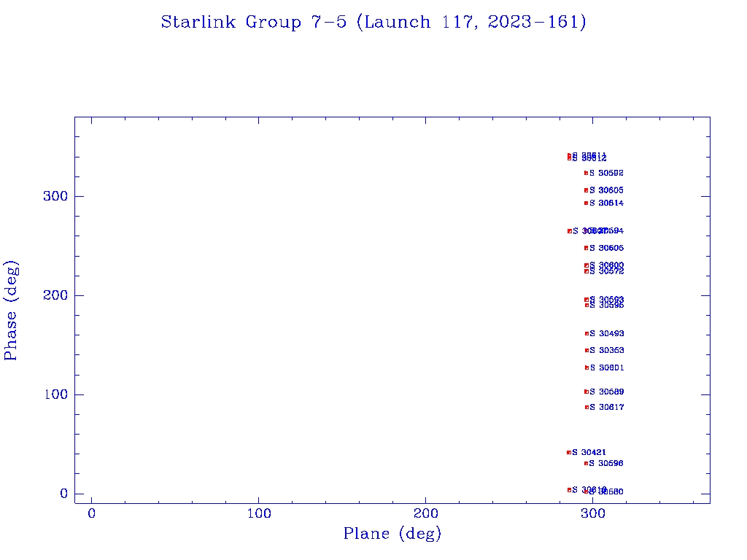Viewport: 747px width, 560px height.
Task: Click the 'Plane (deg)' x-axis label
Action: point(392,533)
